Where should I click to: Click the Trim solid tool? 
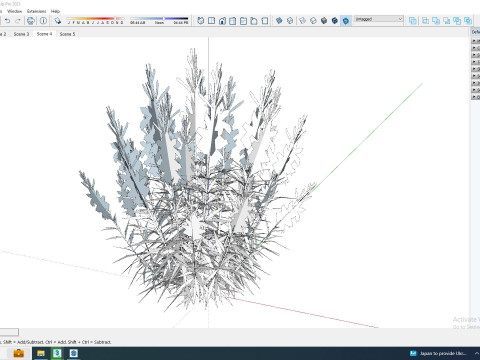click(457, 21)
